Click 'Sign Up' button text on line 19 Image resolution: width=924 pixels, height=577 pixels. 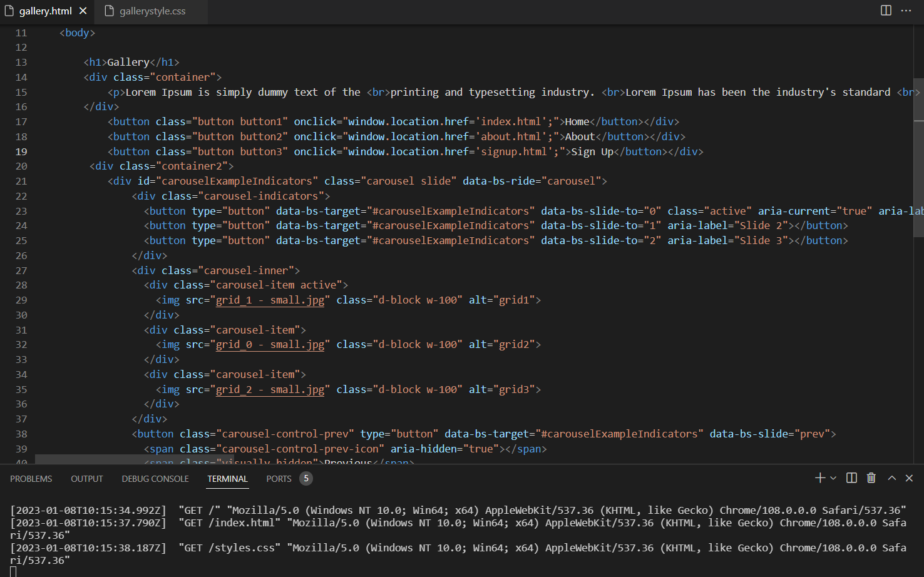(x=592, y=151)
